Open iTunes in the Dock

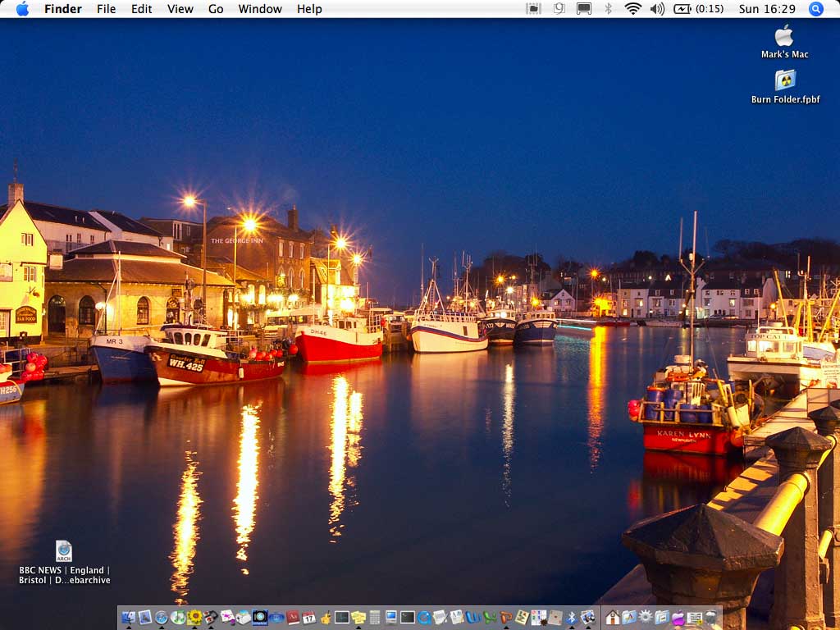[177, 617]
